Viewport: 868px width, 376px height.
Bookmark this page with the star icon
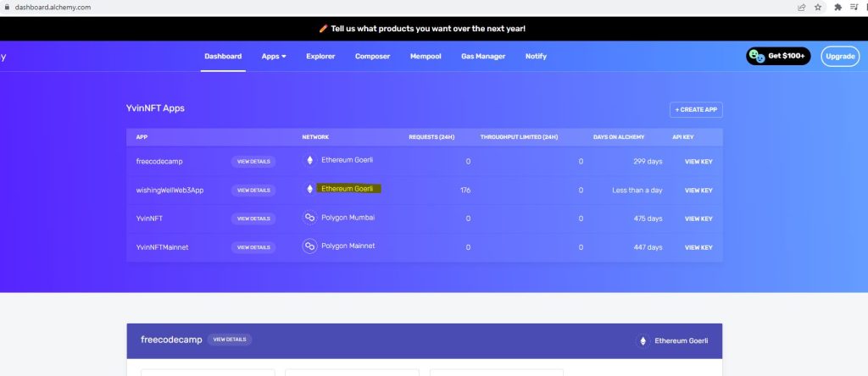click(x=818, y=7)
